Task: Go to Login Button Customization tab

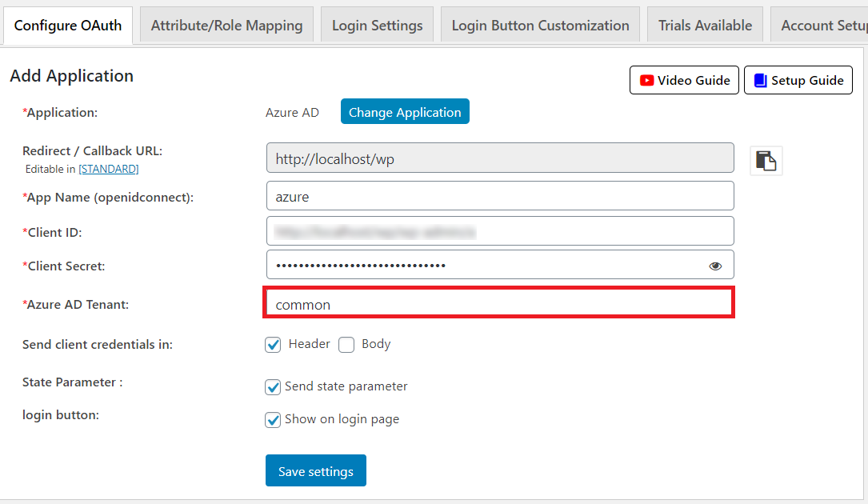Action: click(x=540, y=26)
